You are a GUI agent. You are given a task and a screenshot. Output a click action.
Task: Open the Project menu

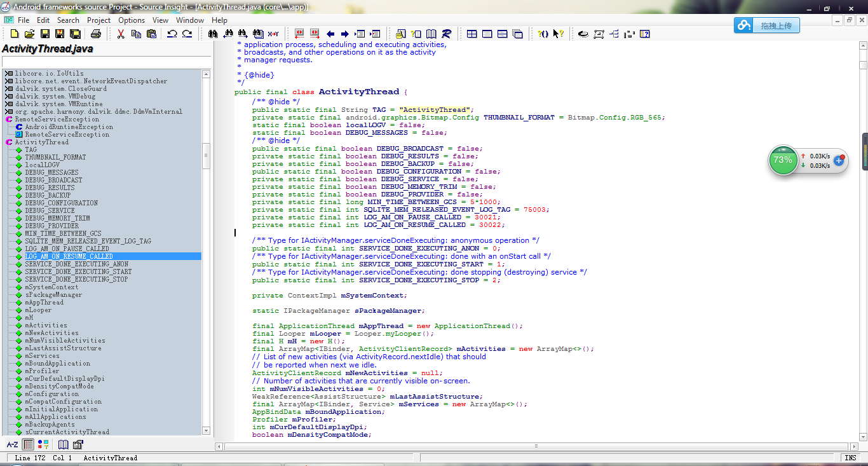coord(98,20)
